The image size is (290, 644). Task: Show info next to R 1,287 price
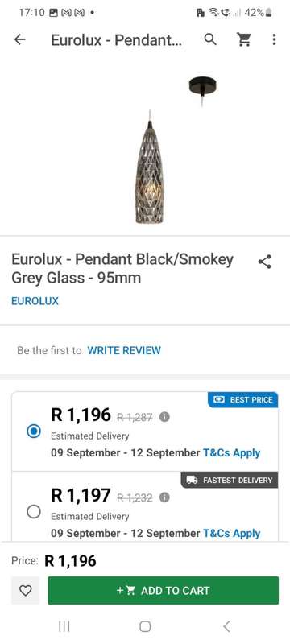tap(164, 417)
